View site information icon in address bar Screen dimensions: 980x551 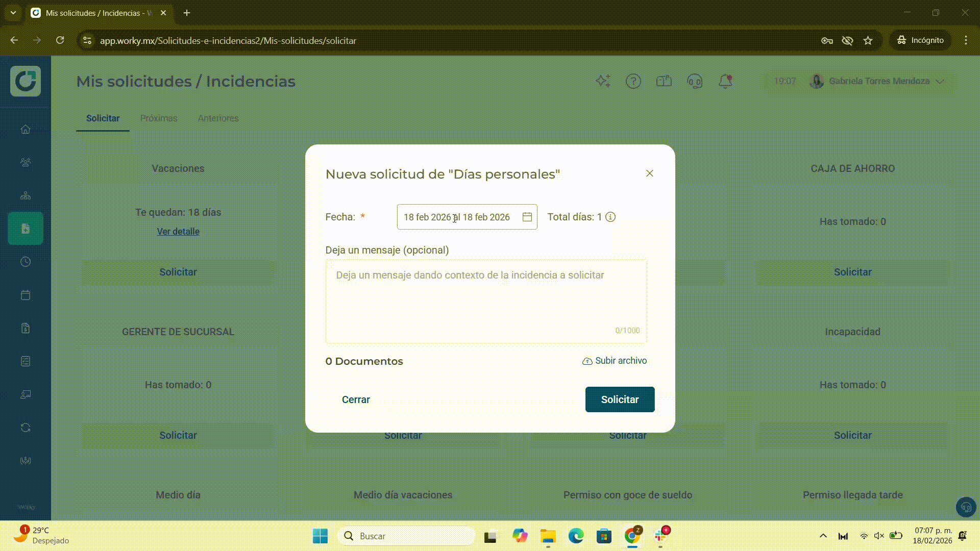click(x=87, y=40)
